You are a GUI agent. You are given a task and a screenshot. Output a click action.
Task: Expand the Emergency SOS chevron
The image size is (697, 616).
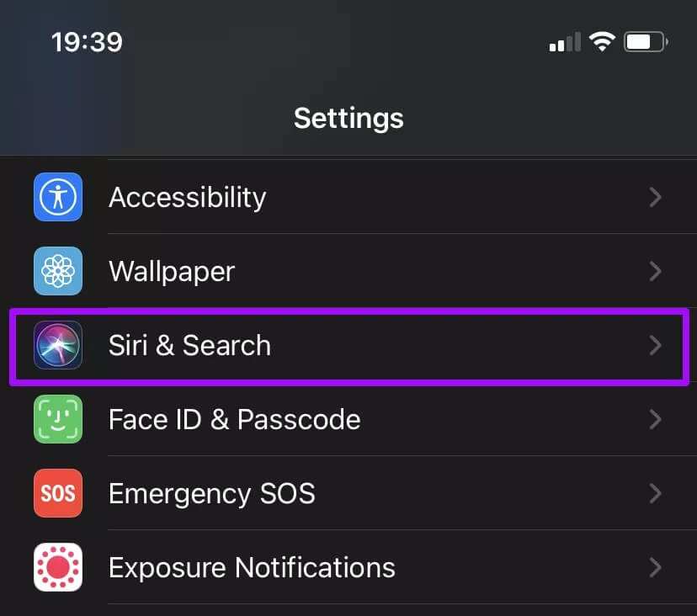coord(656,493)
